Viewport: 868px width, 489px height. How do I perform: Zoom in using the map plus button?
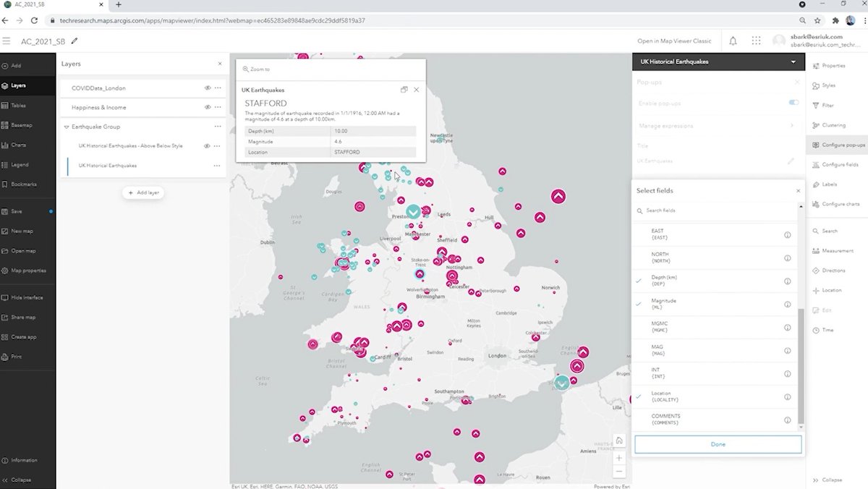[619, 457]
